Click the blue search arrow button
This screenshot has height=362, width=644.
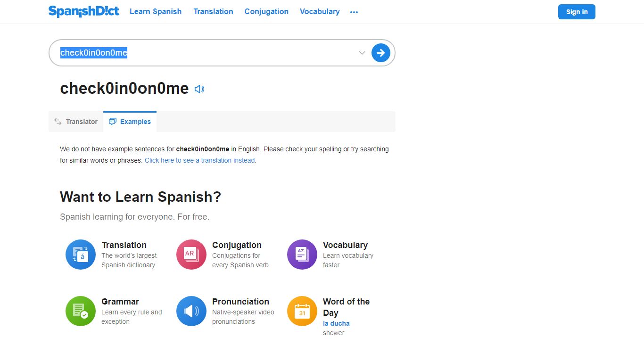pos(380,53)
